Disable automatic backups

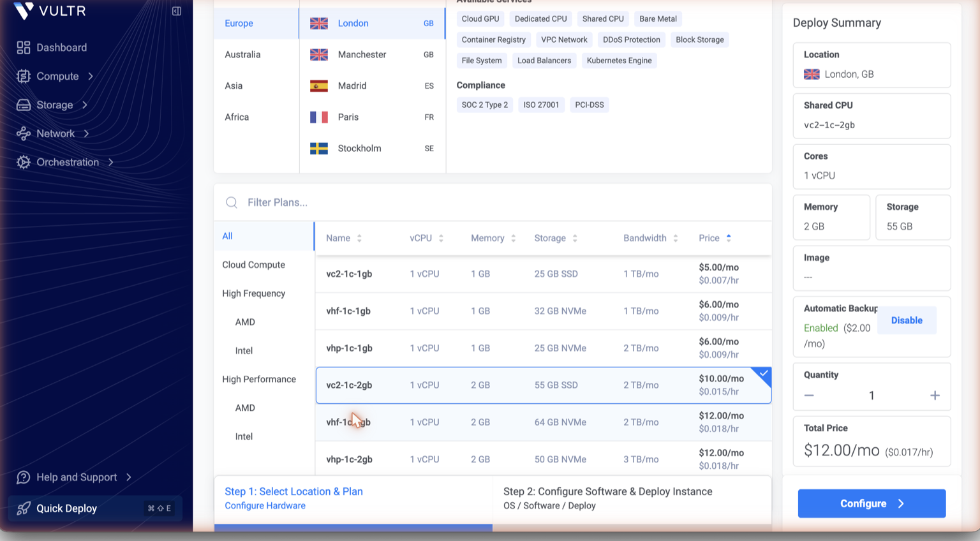(907, 320)
